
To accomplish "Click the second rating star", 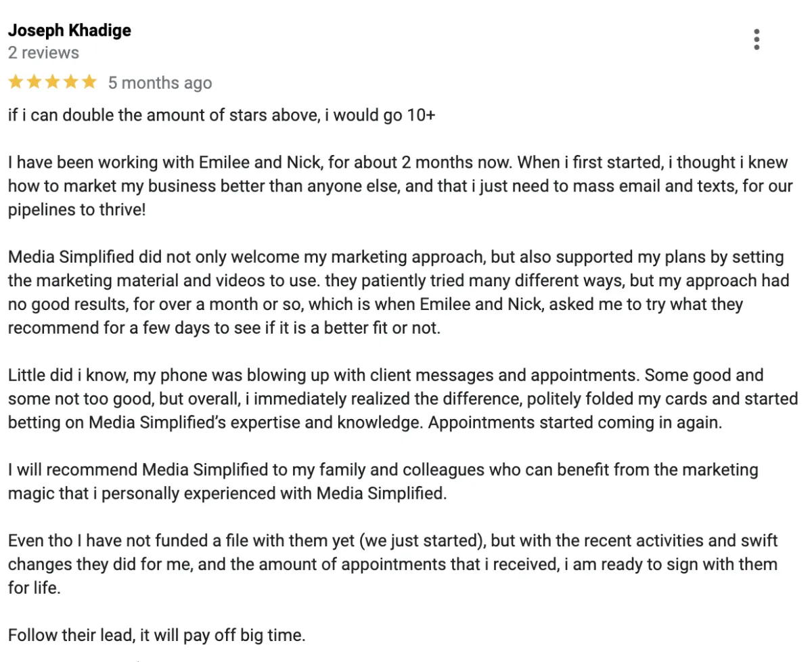I will pos(35,83).
